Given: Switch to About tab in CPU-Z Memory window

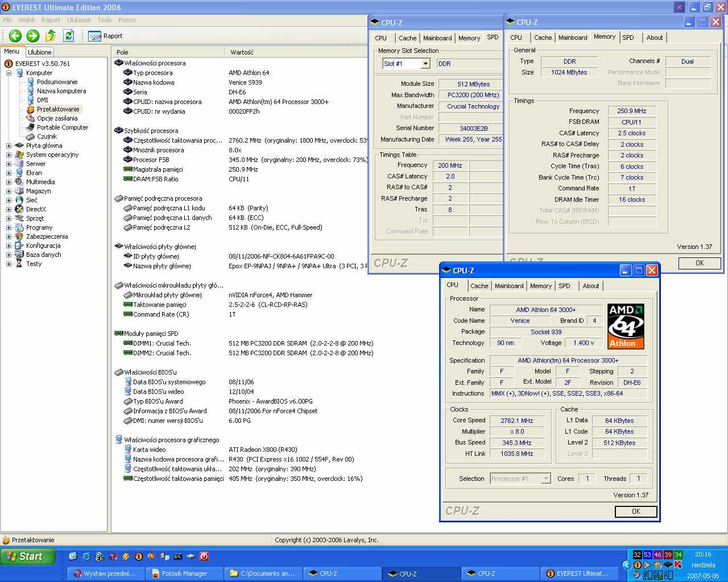Looking at the screenshot, I should click(655, 38).
